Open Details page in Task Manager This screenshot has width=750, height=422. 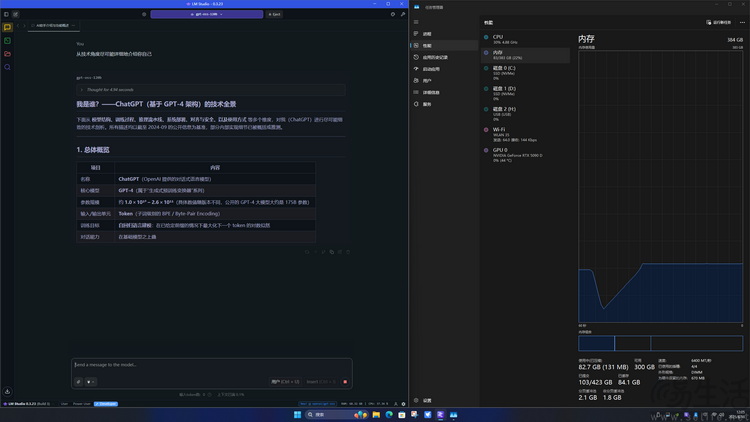click(x=444, y=92)
